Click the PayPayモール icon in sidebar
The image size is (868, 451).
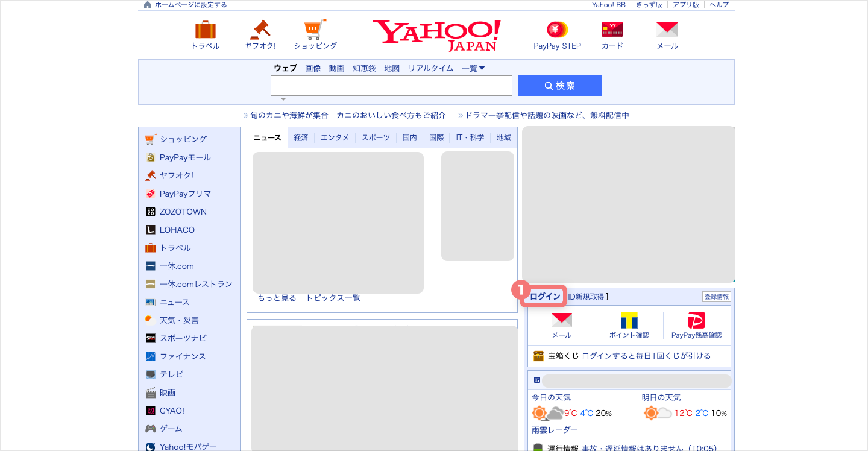point(151,157)
